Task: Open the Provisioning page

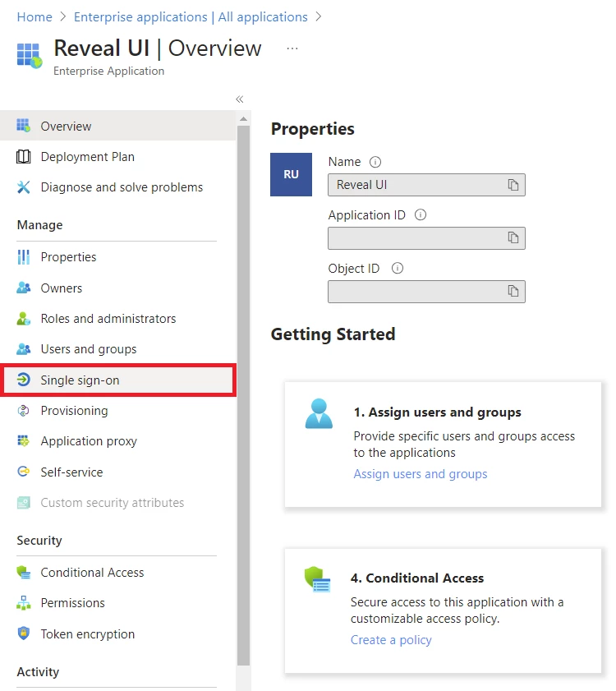Action: click(x=117, y=410)
